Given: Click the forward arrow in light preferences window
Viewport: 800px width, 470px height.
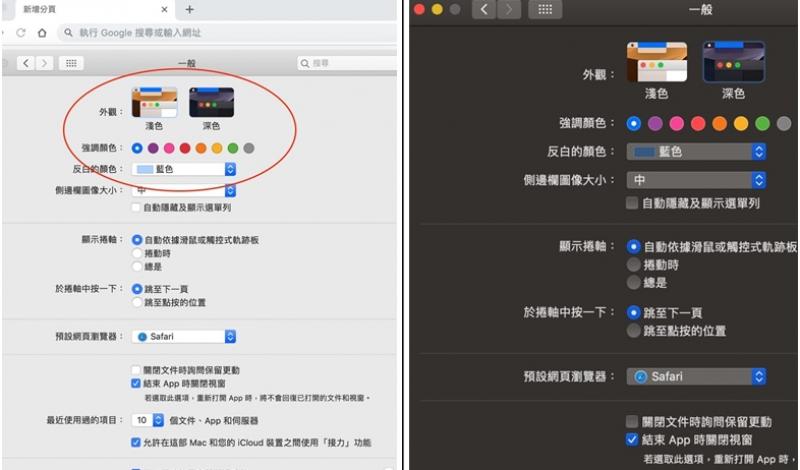Looking at the screenshot, I should click(45, 63).
